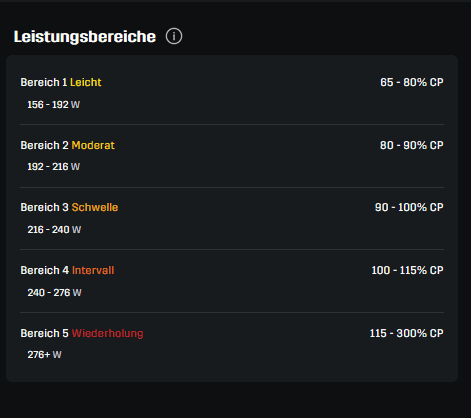Open the Bereich 5 Wiederholung row

click(232, 344)
